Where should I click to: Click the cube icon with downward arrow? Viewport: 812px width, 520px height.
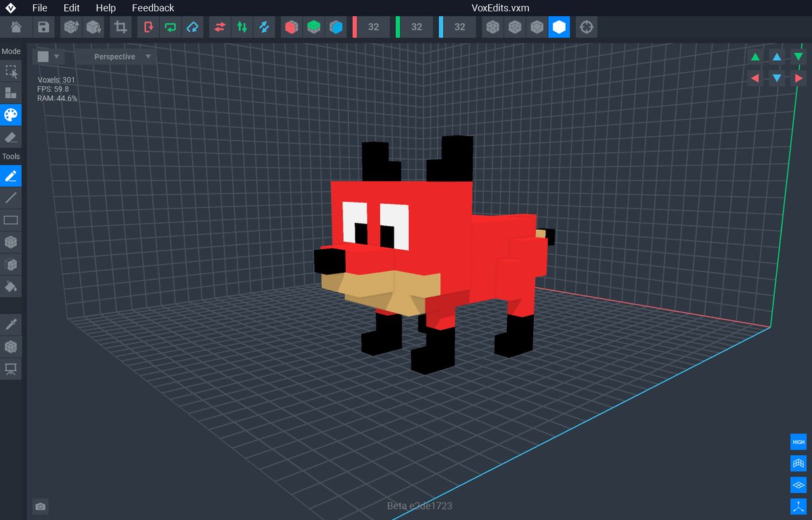93,28
